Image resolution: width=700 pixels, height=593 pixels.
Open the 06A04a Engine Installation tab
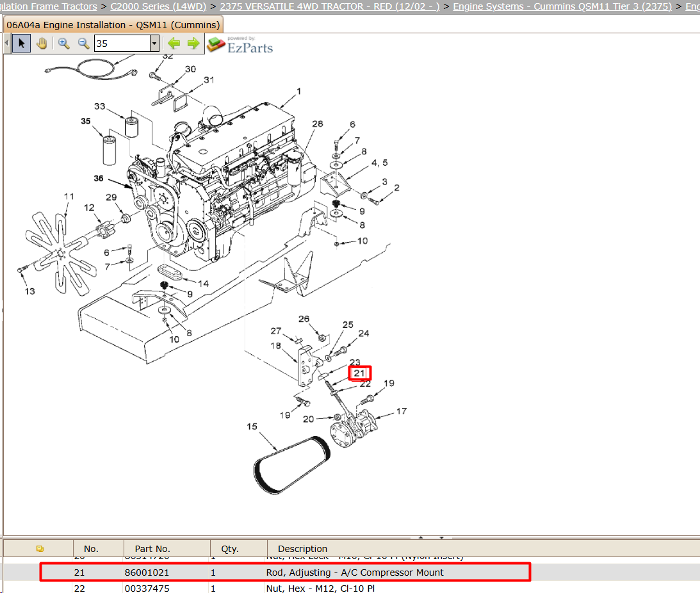(x=113, y=25)
